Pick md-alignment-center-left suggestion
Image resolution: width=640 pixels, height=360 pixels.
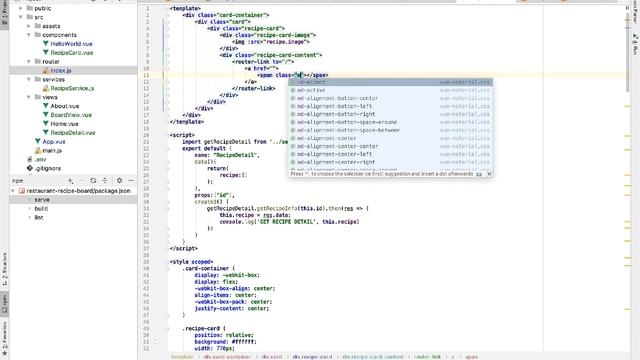click(390, 154)
